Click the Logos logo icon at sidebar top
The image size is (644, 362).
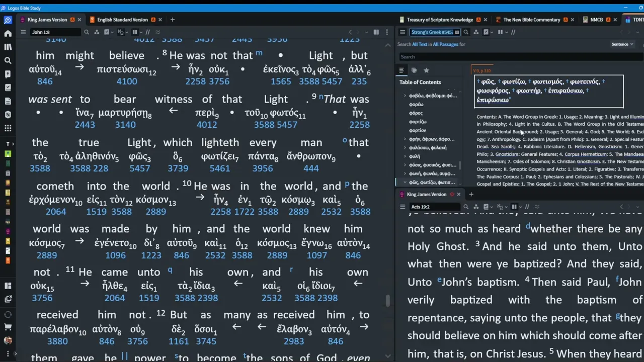tap(8, 20)
